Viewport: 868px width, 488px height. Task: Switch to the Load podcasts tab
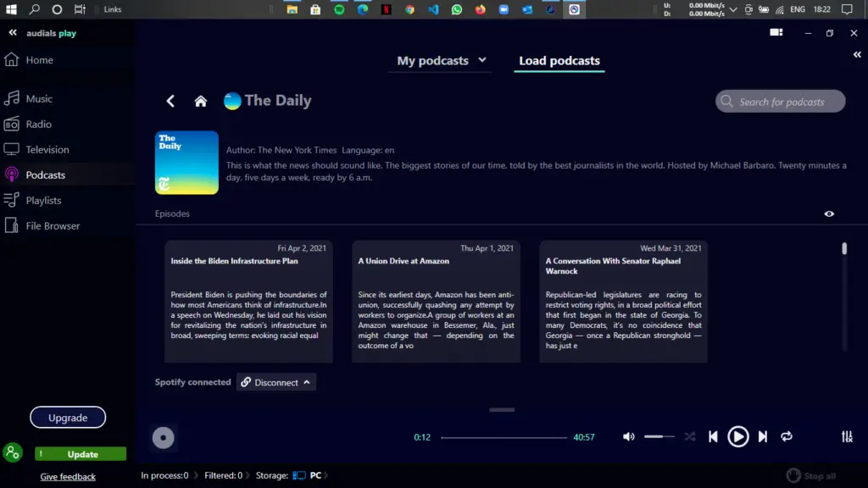[x=559, y=61]
